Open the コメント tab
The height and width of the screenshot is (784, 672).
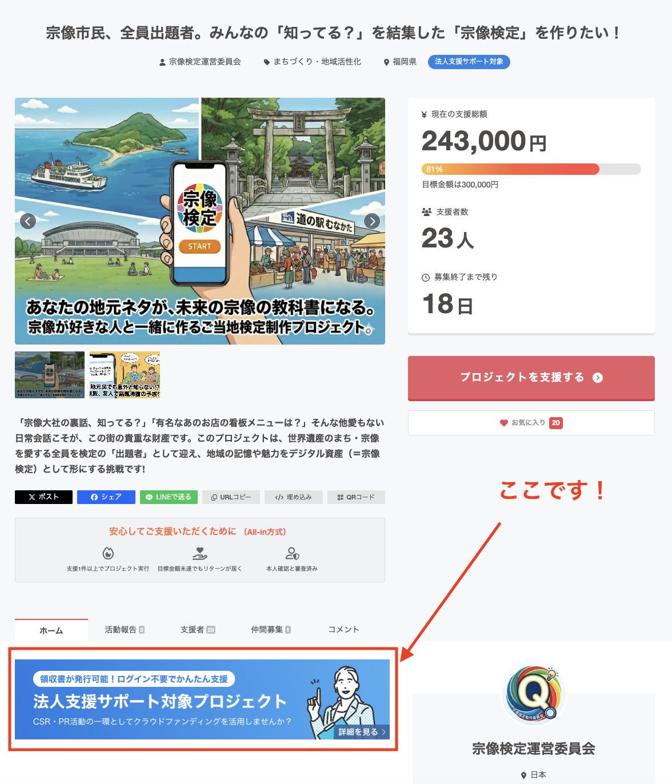click(343, 630)
